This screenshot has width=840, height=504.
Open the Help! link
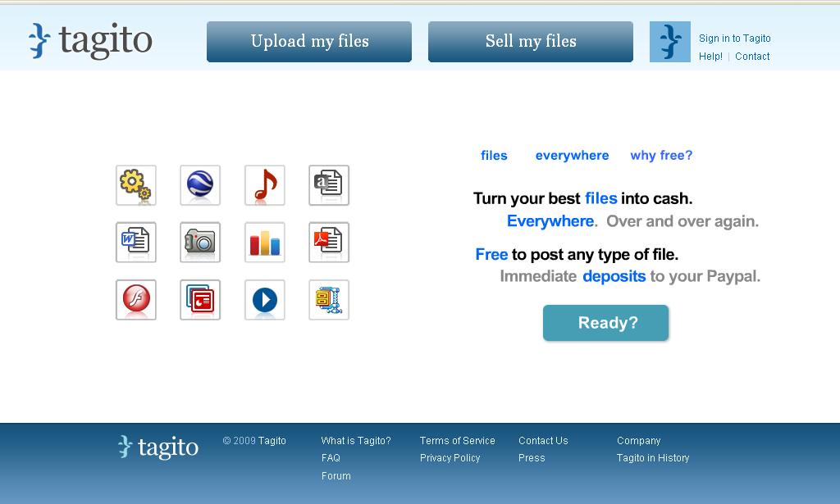[710, 57]
